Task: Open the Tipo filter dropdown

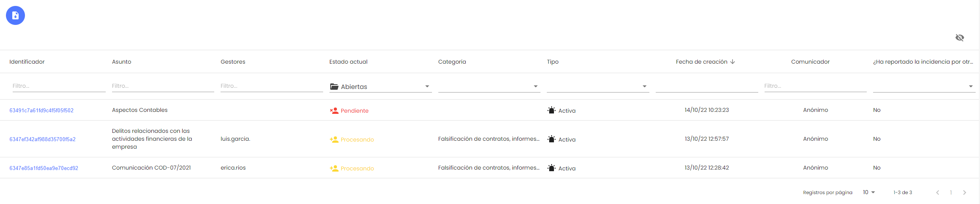Action: [598, 87]
